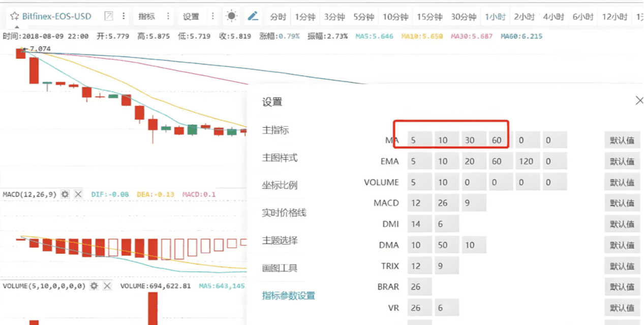Viewport: 644px width, 325px height.
Task: Click the TRIX parameter field showing 12
Action: tap(420, 266)
